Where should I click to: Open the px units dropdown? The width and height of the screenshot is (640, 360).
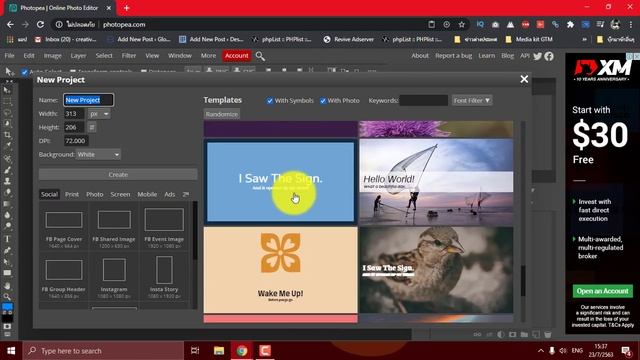tap(99, 114)
